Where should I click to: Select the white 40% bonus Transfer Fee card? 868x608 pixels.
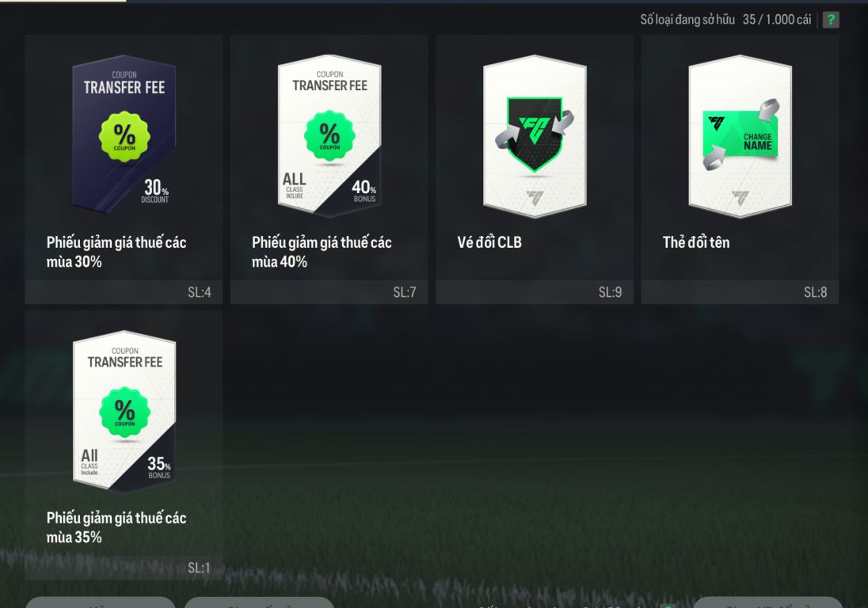329,135
